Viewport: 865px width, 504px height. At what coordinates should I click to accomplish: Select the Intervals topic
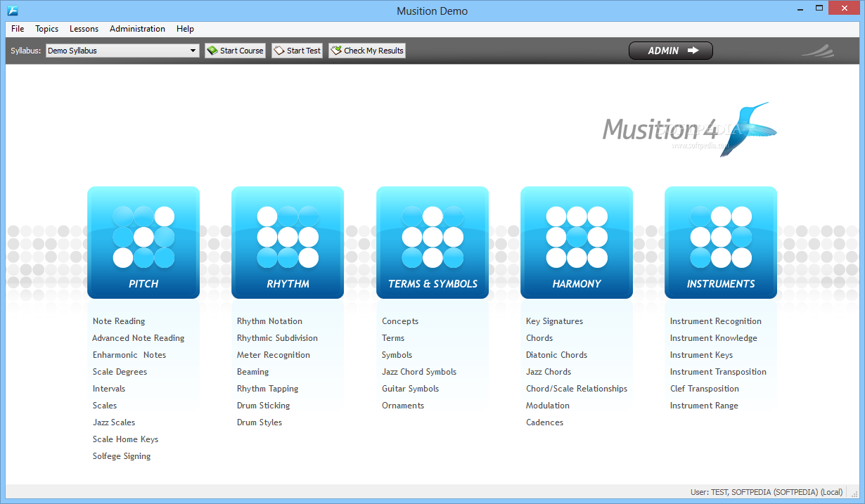click(x=109, y=389)
